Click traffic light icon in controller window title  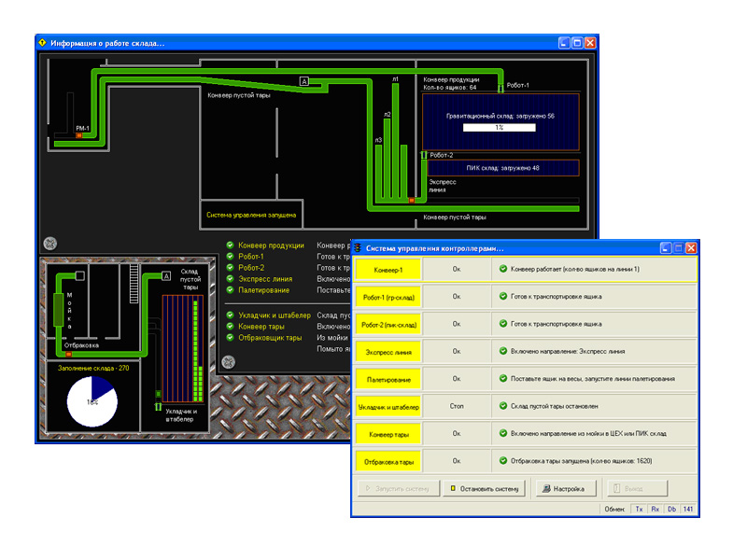pyautogui.click(x=359, y=248)
